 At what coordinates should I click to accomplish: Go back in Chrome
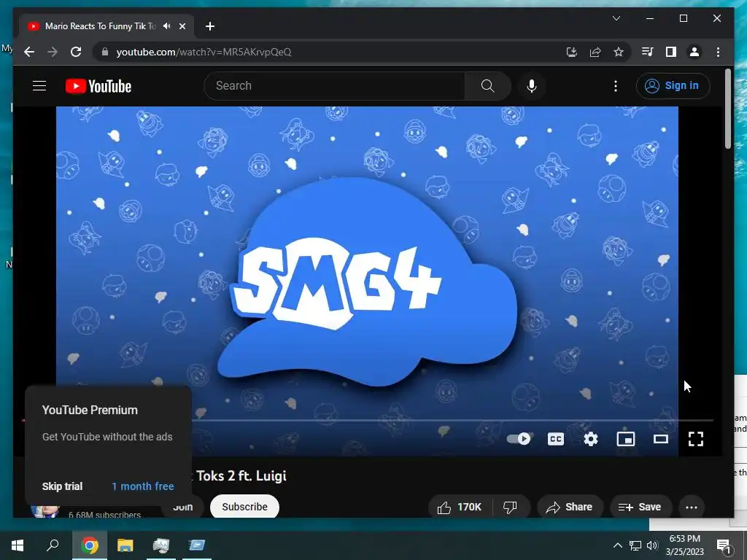(x=29, y=52)
